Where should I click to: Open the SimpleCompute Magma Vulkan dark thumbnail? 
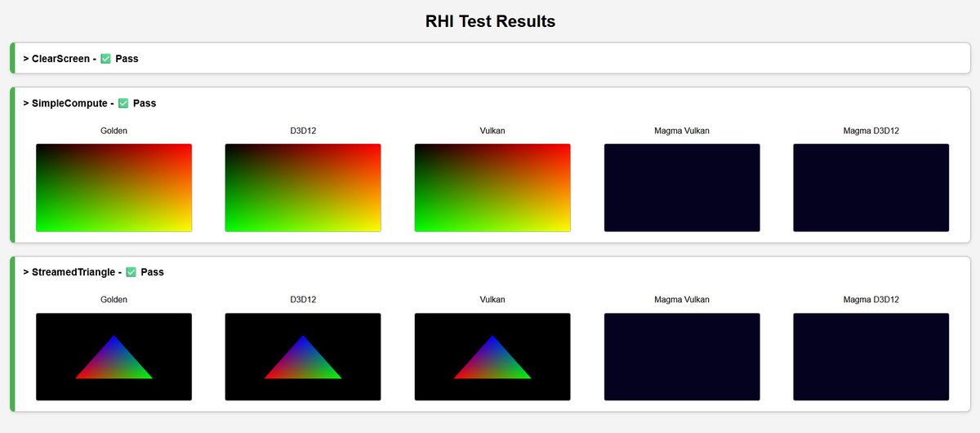tap(682, 188)
